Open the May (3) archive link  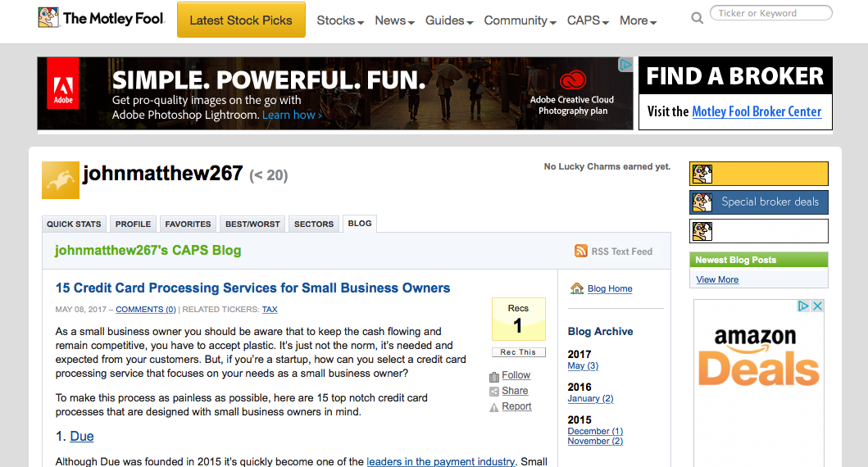[583, 365]
